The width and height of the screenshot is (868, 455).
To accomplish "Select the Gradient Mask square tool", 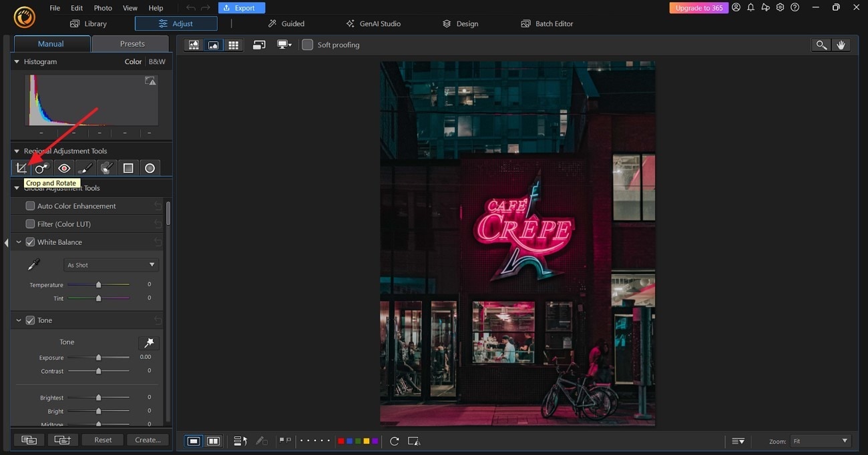I will (128, 168).
